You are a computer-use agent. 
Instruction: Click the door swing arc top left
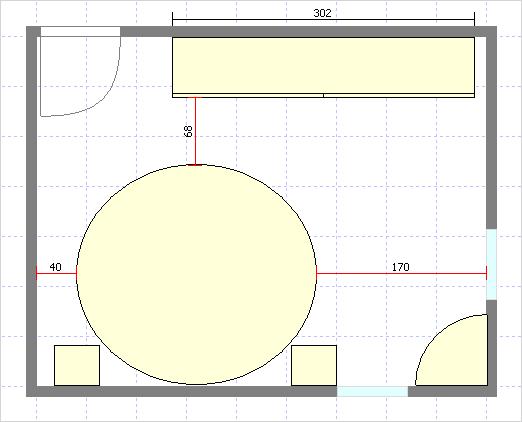[80, 76]
